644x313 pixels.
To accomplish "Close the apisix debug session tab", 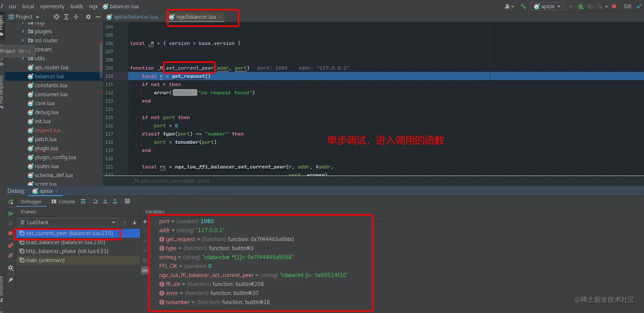I will pos(57,191).
